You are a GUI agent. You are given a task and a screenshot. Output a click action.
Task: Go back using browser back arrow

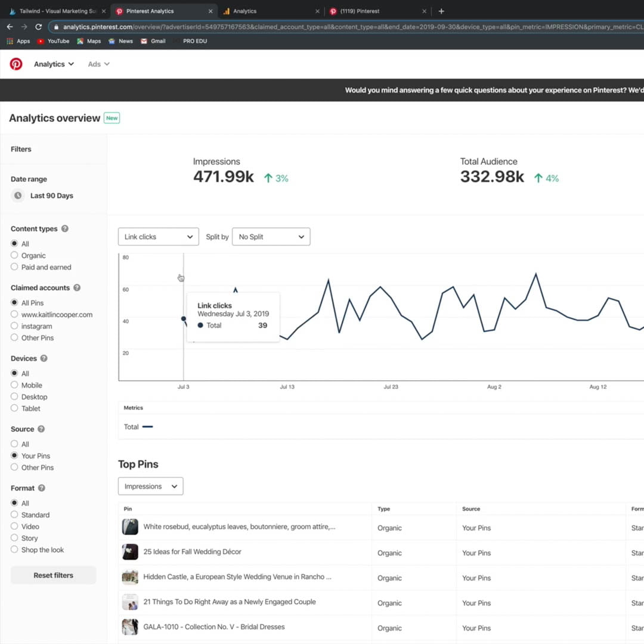[x=10, y=27]
